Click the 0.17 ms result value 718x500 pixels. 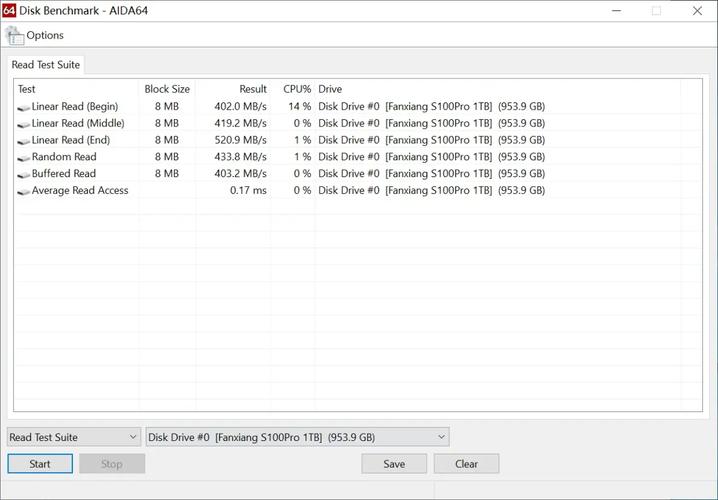point(248,190)
